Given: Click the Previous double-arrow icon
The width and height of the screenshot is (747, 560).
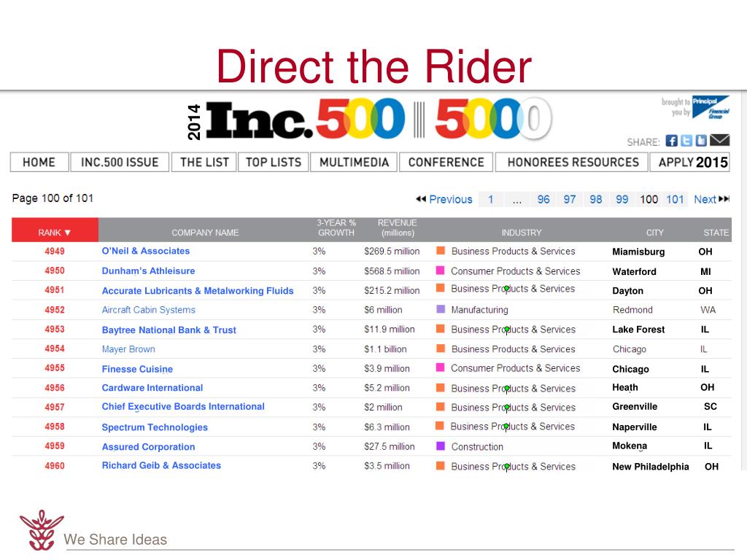Looking at the screenshot, I should [x=421, y=199].
